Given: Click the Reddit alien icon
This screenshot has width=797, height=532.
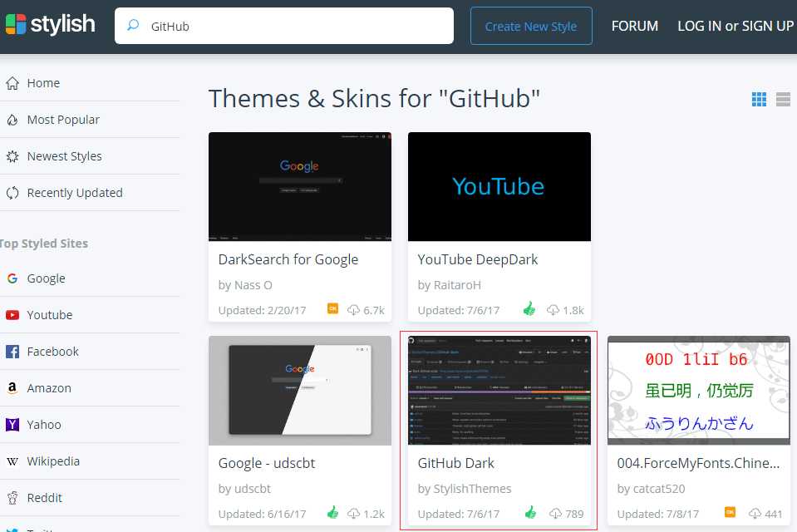Looking at the screenshot, I should [x=12, y=498].
